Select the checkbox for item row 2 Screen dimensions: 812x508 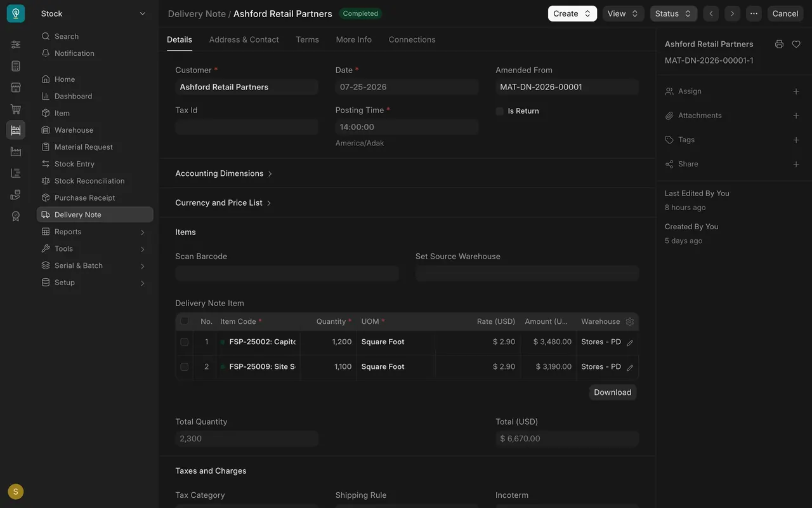click(185, 367)
